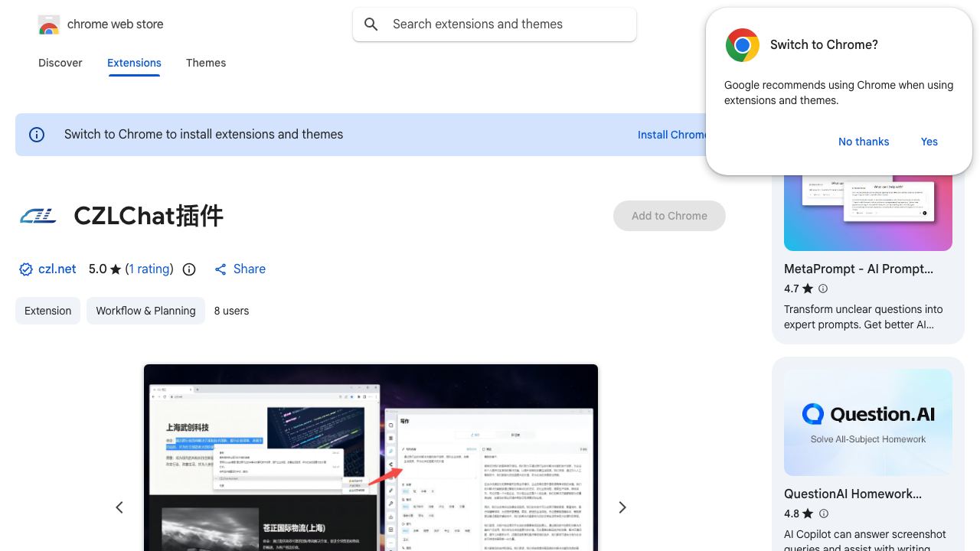Open the 1 rating link
Viewport: 980px width, 551px height.
149,269
